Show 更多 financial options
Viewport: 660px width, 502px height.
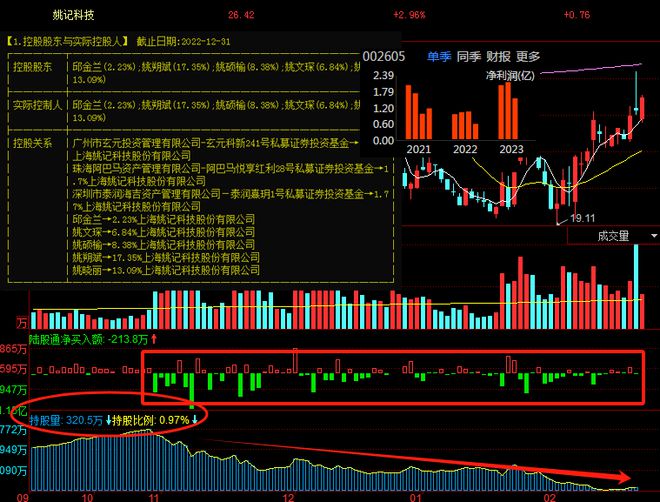[528, 56]
